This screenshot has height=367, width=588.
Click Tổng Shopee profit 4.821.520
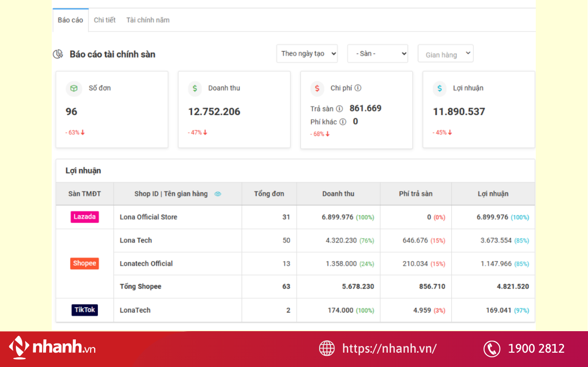(x=513, y=287)
